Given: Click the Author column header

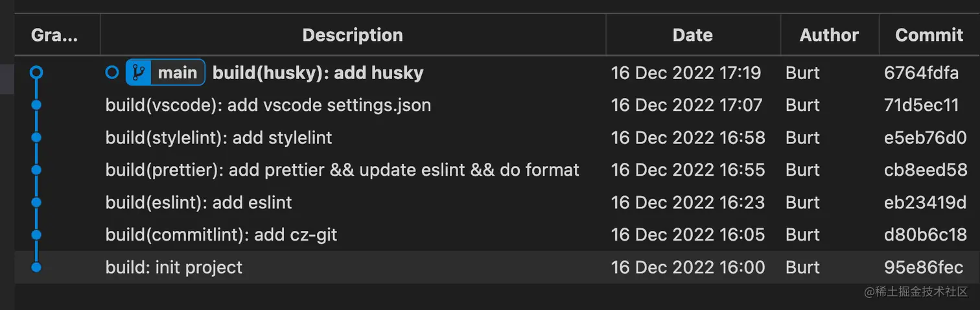Looking at the screenshot, I should pyautogui.click(x=829, y=35).
